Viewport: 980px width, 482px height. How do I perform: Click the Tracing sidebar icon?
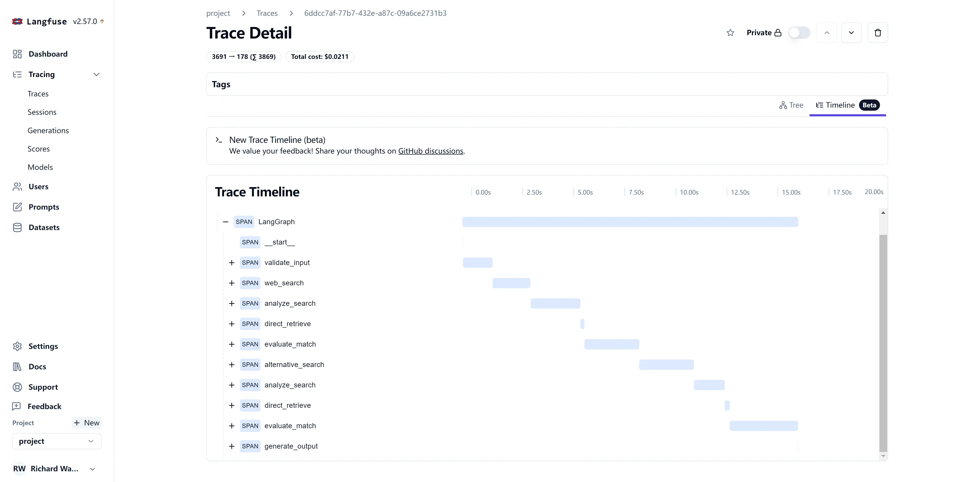[17, 74]
